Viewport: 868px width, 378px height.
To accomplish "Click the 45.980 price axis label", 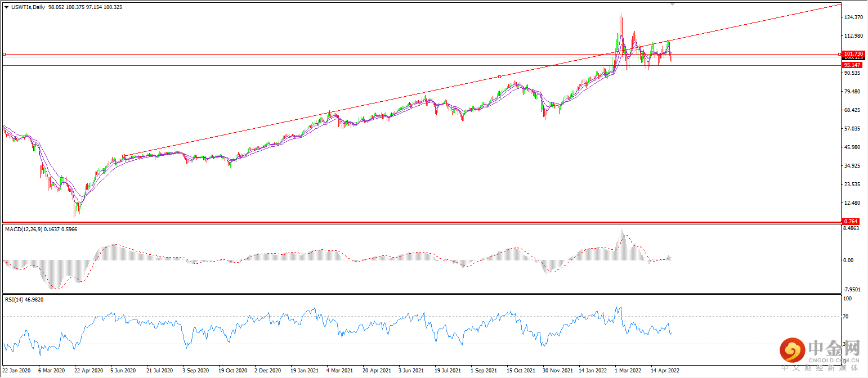I will [x=852, y=147].
